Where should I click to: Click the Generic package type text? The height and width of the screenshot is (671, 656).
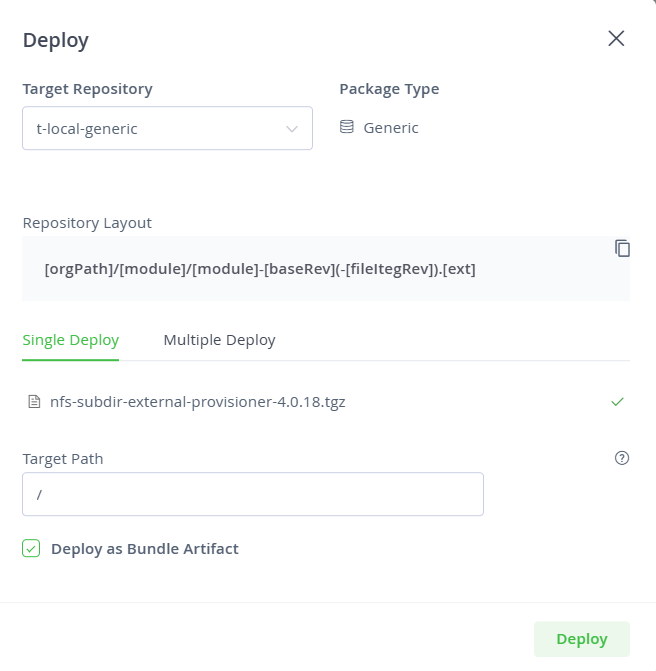pos(391,128)
